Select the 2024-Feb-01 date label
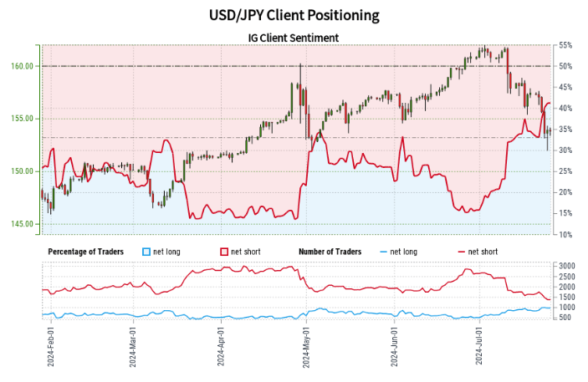The image size is (588, 382). [51, 345]
